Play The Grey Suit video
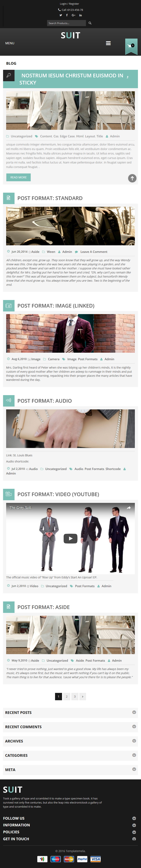The image size is (141, 868). (x=70, y=538)
